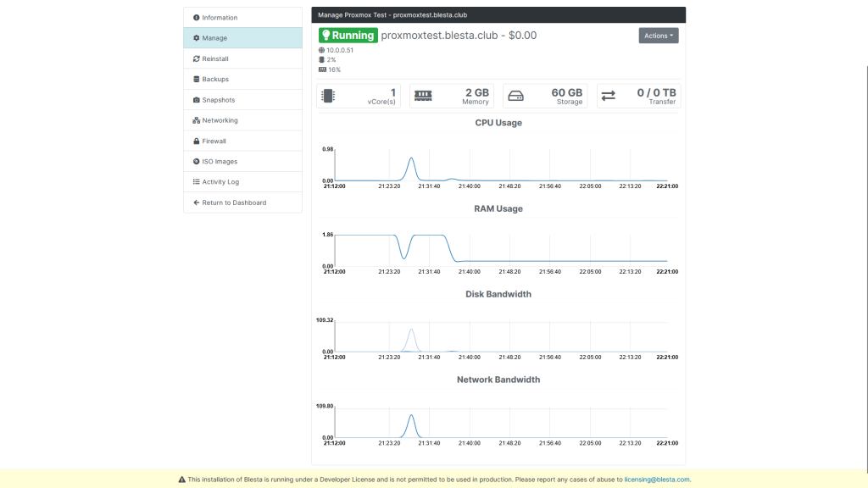Image resolution: width=868 pixels, height=488 pixels.
Task: Click the Firewall lock icon
Action: (x=197, y=141)
